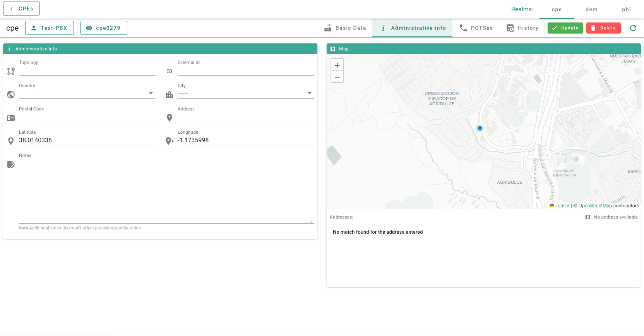Viewport: 644px width, 336px height.
Task: Click the person icon on Test-PBX button
Action: [x=34, y=28]
